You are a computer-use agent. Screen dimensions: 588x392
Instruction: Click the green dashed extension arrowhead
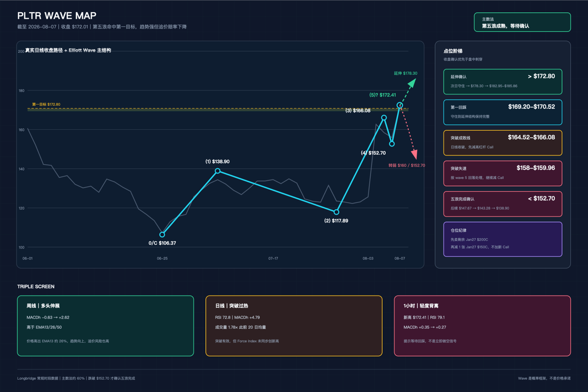click(412, 82)
